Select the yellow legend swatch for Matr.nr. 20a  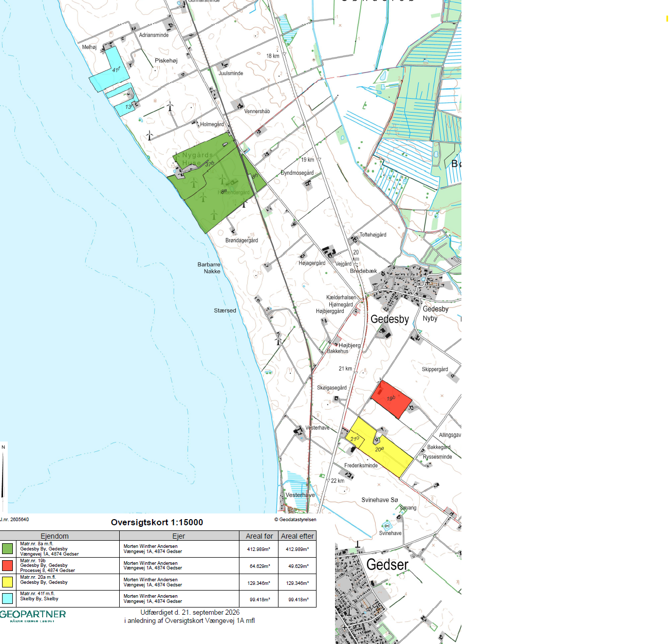pyautogui.click(x=7, y=582)
